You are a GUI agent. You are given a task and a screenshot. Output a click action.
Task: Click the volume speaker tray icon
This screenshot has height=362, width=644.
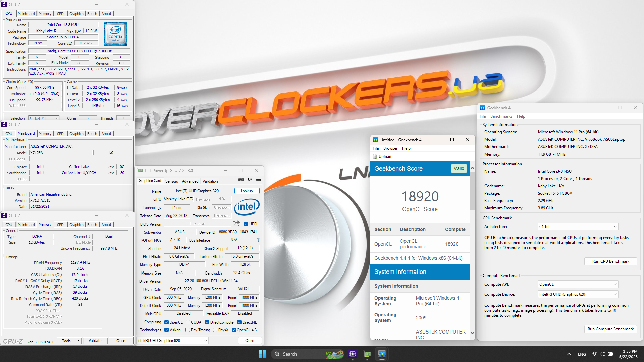point(602,354)
